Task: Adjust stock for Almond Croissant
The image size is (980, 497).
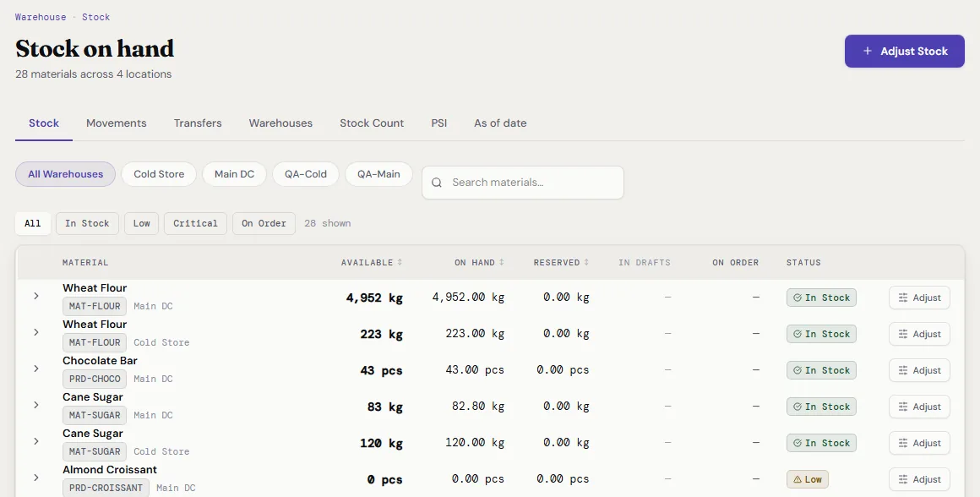Action: pyautogui.click(x=919, y=479)
